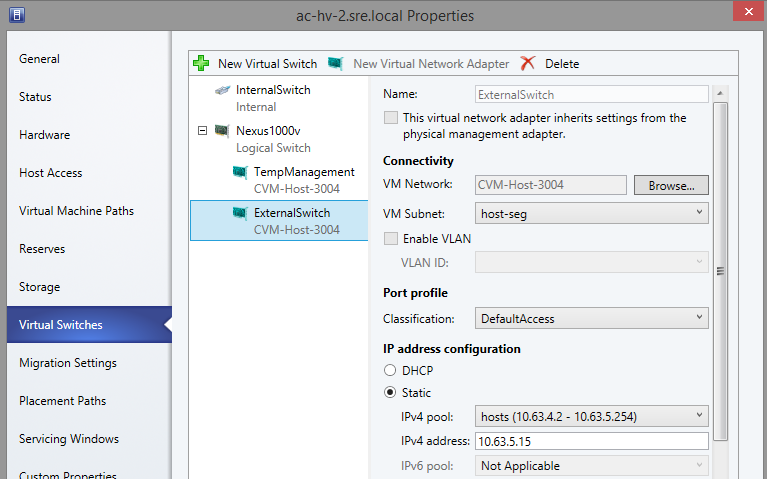Click the red X Delete icon

tap(528, 63)
